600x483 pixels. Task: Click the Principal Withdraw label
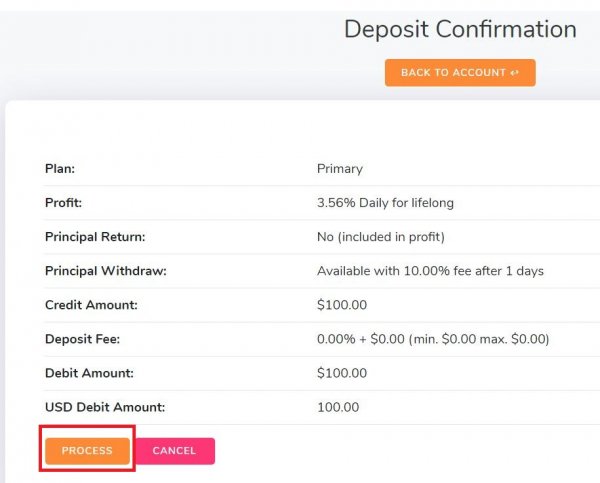coord(105,271)
